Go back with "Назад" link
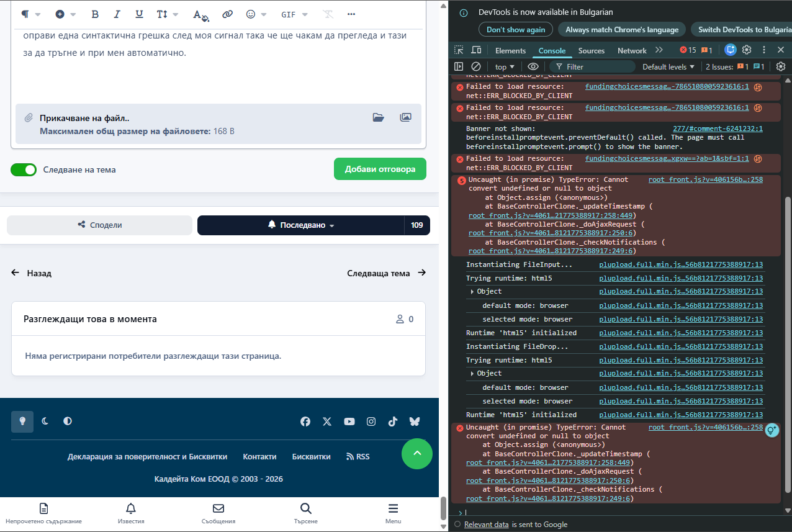 tap(32, 273)
